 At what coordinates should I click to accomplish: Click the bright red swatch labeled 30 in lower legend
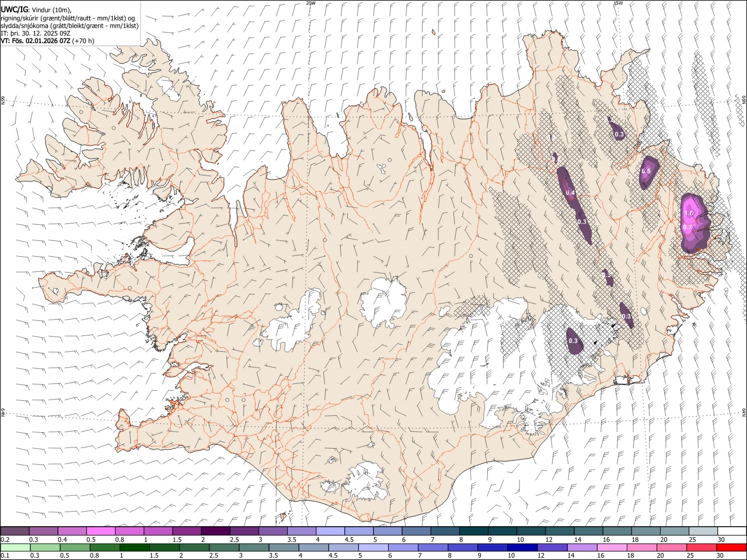731,547
